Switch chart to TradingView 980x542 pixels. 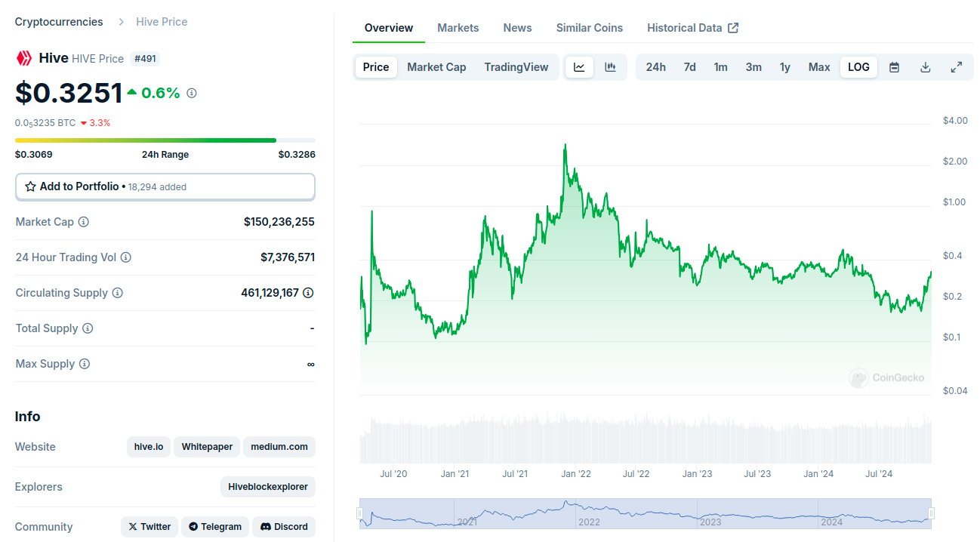coord(516,67)
